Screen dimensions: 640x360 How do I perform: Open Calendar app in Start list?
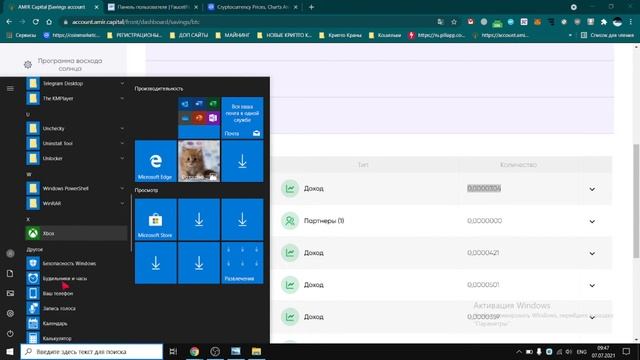[x=76, y=323]
